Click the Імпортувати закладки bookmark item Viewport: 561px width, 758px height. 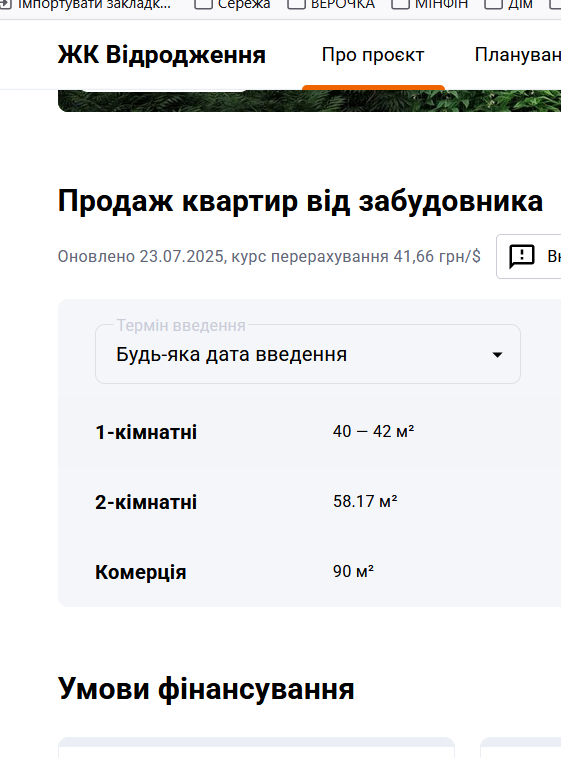point(85,4)
